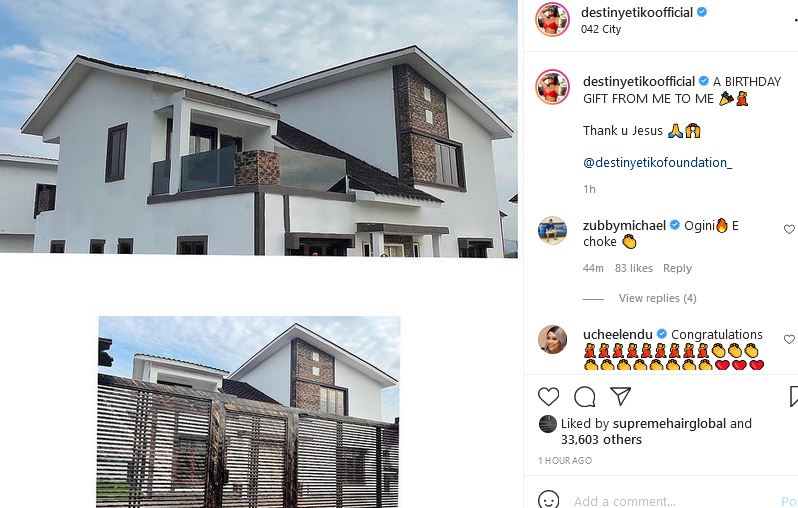Open 042 City location link
Viewport: 798px width, 508px height.
[x=601, y=30]
